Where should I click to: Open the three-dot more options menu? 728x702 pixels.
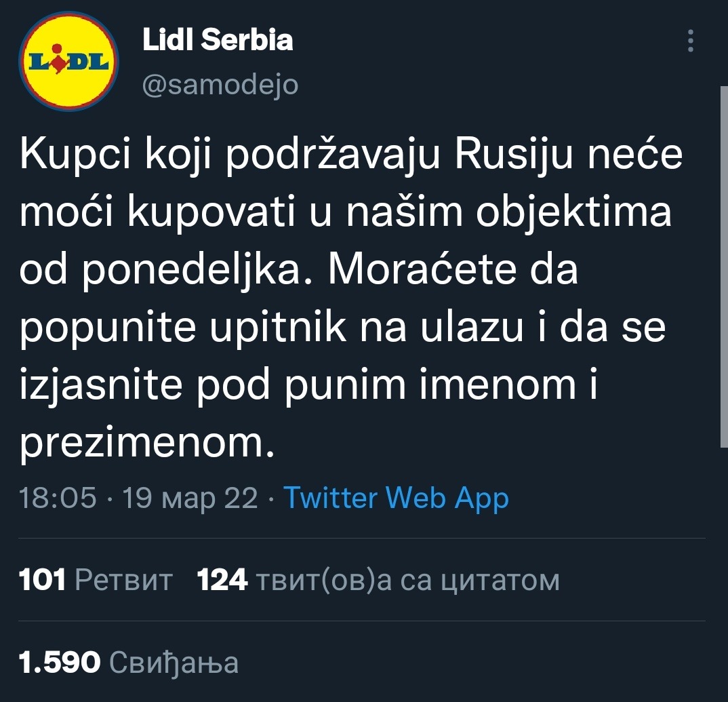pos(691,41)
